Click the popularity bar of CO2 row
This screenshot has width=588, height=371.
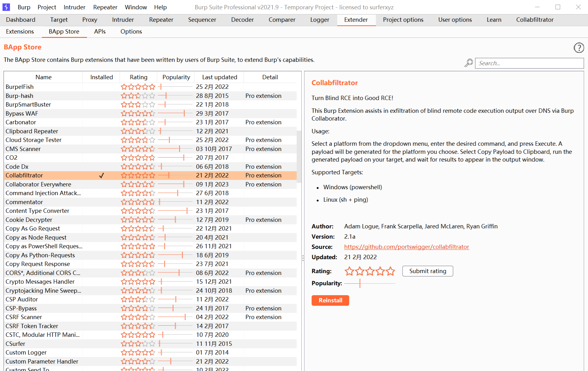pos(175,158)
